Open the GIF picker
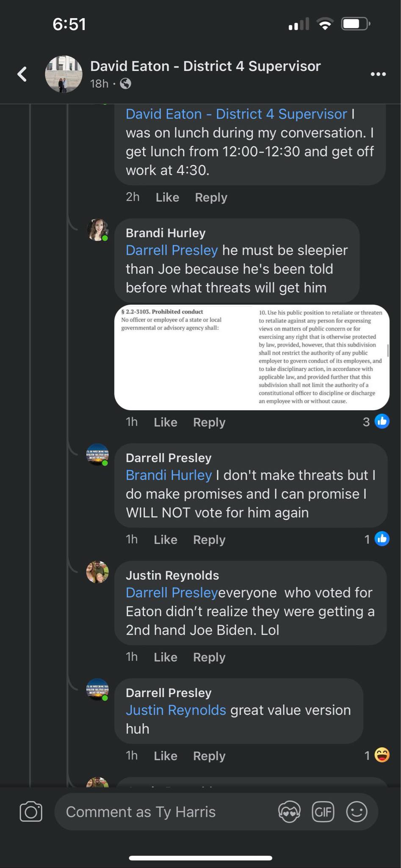 323,812
